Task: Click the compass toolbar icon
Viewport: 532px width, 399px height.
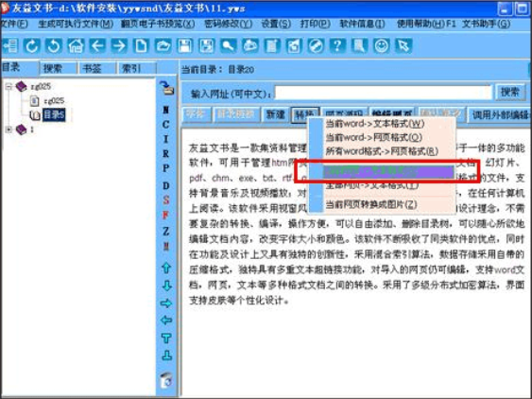Action: (316, 45)
